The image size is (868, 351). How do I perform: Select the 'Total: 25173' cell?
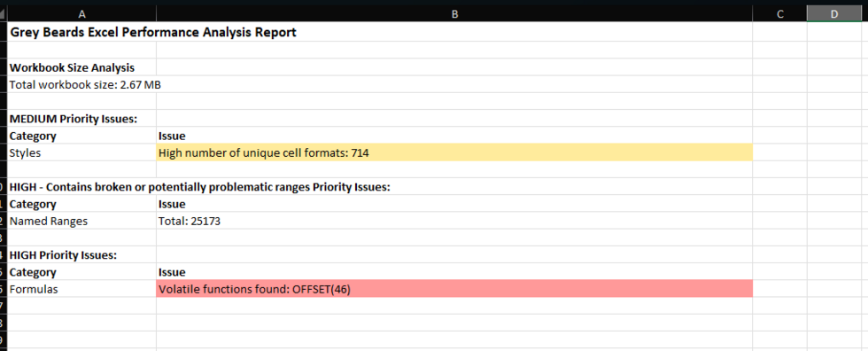coord(453,221)
